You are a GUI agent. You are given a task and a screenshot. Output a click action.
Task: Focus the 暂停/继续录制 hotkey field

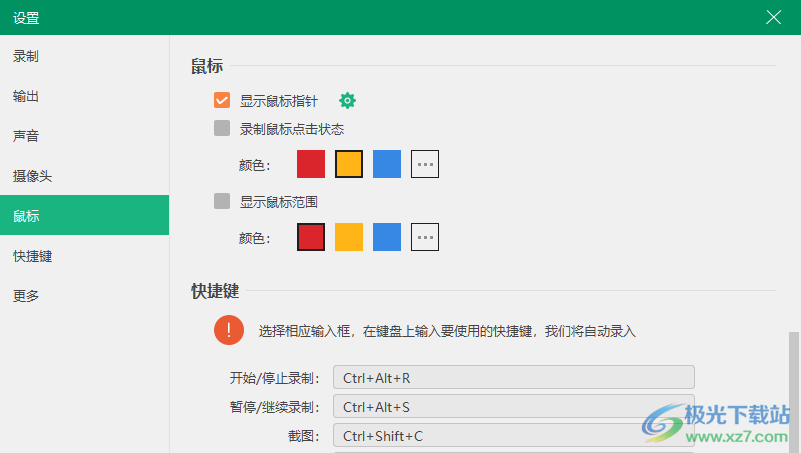(514, 407)
